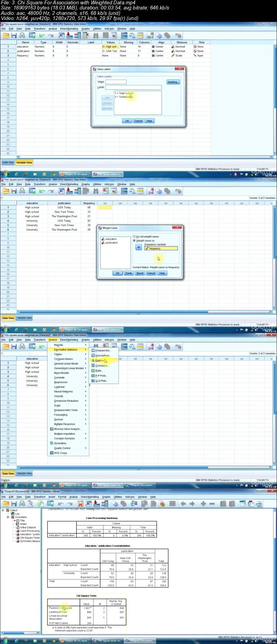Expand Classify submenu arrow
This screenshot has width=277, height=644.
point(86,396)
